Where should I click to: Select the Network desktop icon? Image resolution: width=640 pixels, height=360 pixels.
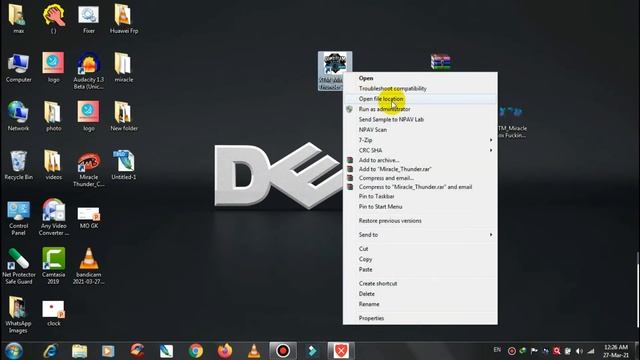18,116
